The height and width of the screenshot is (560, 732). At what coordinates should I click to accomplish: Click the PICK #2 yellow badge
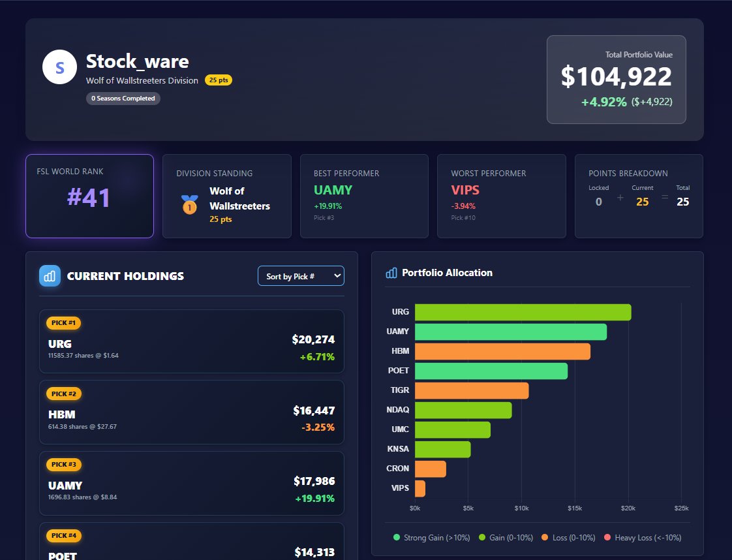64,394
